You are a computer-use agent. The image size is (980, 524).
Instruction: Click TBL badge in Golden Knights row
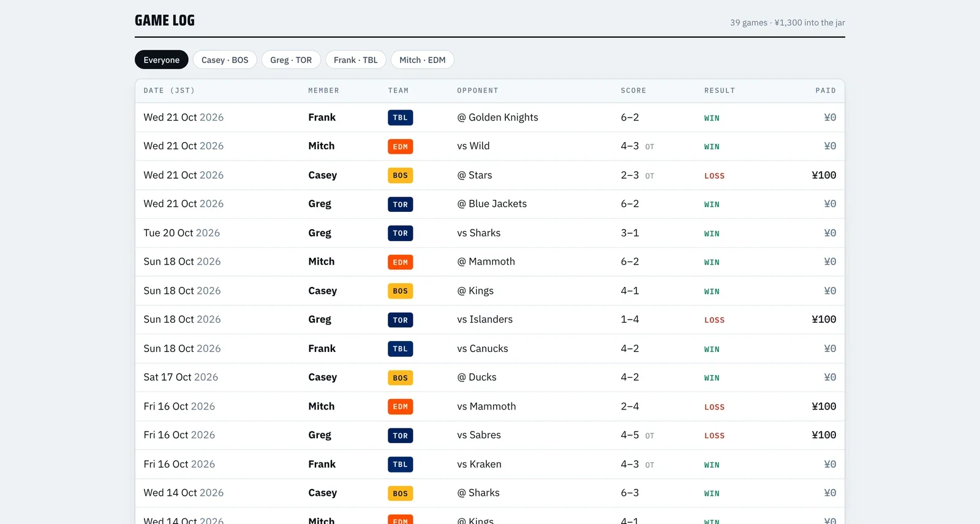click(401, 118)
